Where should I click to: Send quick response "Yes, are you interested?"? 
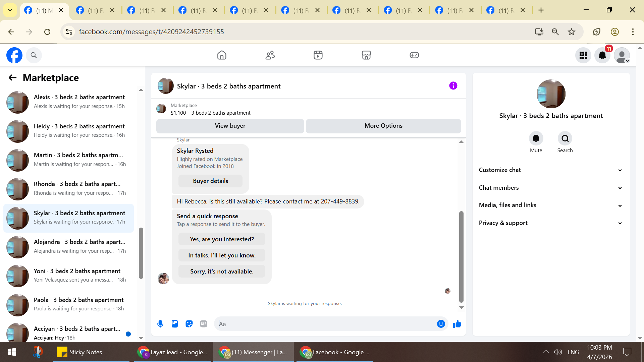pos(222,239)
